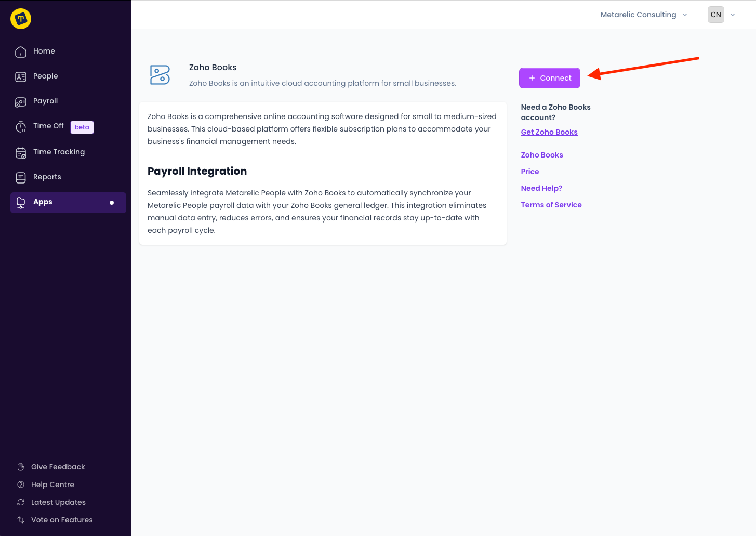Image resolution: width=756 pixels, height=536 pixels.
Task: Open the Payroll icon in sidebar
Action: [x=21, y=101]
